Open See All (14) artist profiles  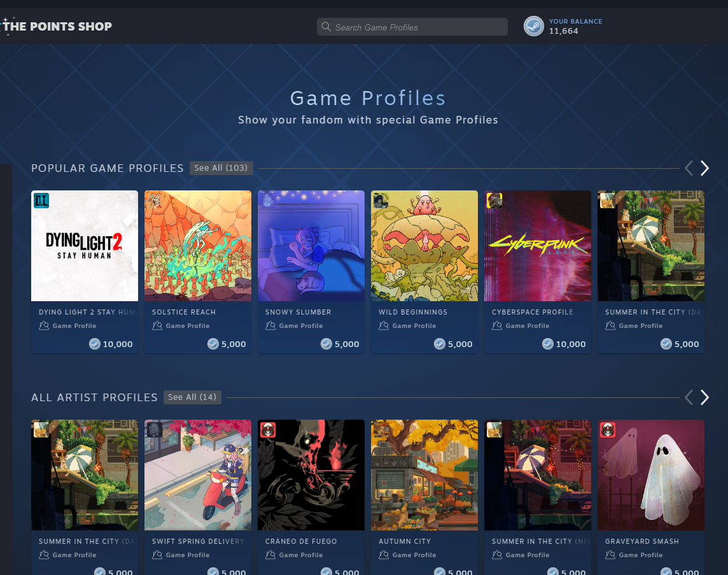192,397
